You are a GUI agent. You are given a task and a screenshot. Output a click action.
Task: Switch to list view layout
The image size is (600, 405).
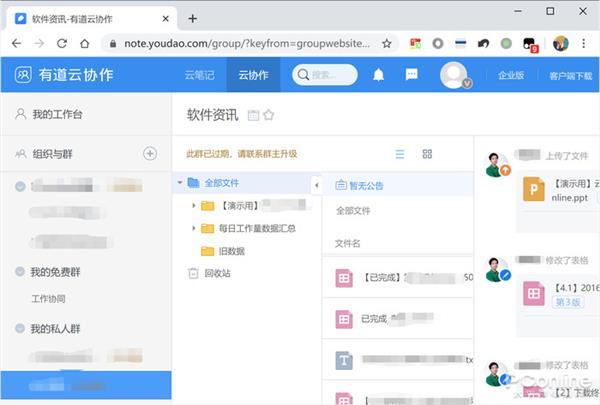click(400, 154)
